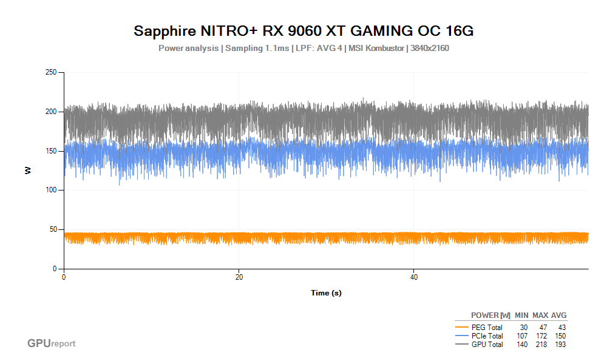Click the orange PEG Total legend swatch
607x364 pixels.
(x=462, y=328)
